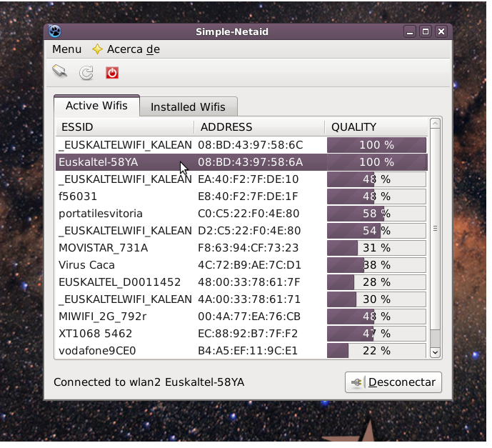Click the scrollbar up arrow
The height and width of the screenshot is (448, 492).
click(x=434, y=125)
